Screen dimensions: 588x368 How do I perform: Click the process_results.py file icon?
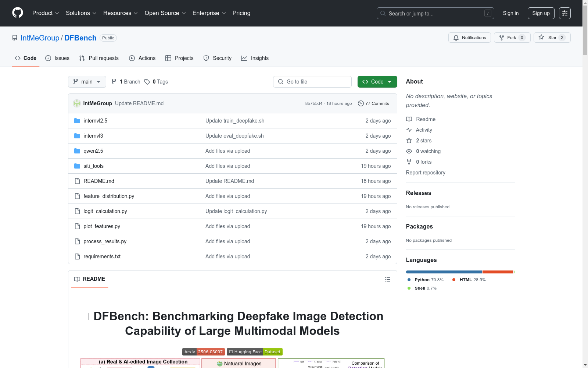click(x=77, y=241)
